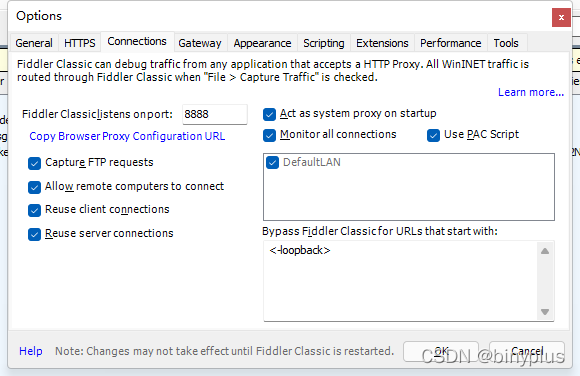Image resolution: width=580 pixels, height=376 pixels.
Task: Toggle Capture FTP requests checkbox
Action: (x=34, y=163)
